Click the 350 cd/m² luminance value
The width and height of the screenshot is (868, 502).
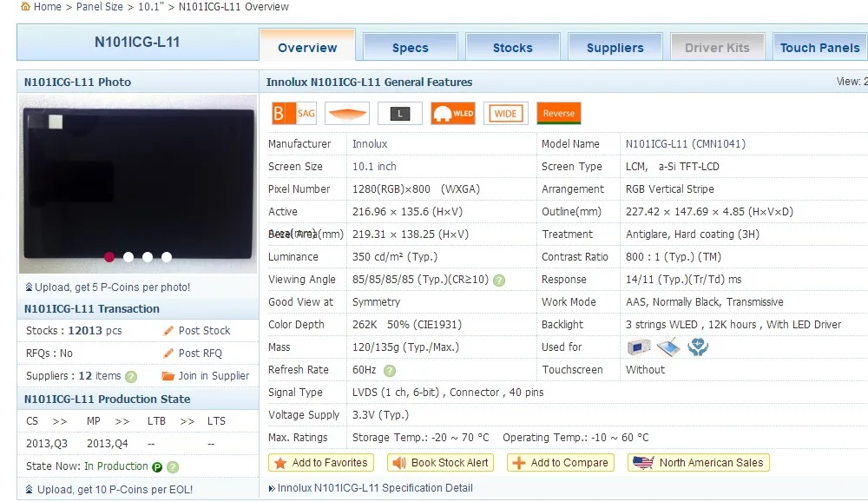395,257
